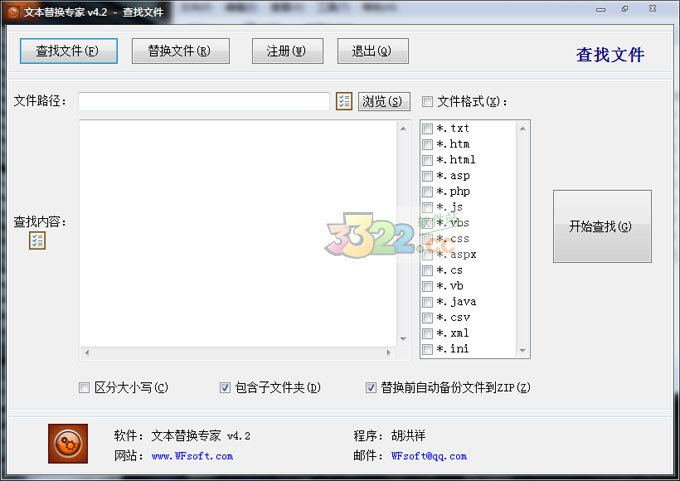Viewport: 680px width, 481px height.
Task: Check the *.ini file format
Action: point(427,349)
